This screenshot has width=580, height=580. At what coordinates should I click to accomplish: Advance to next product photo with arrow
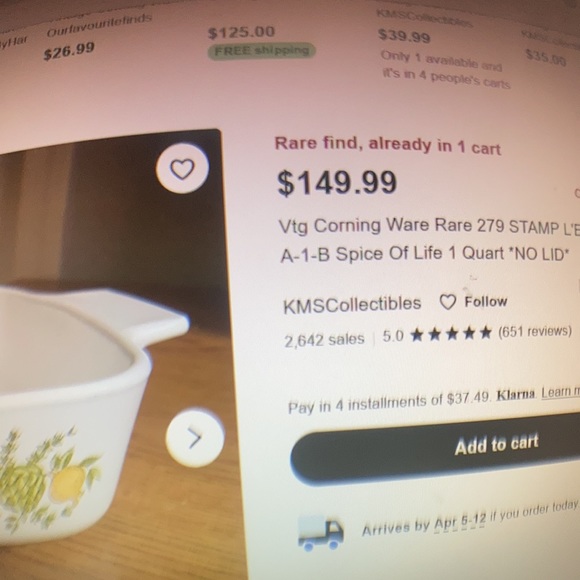tap(195, 438)
